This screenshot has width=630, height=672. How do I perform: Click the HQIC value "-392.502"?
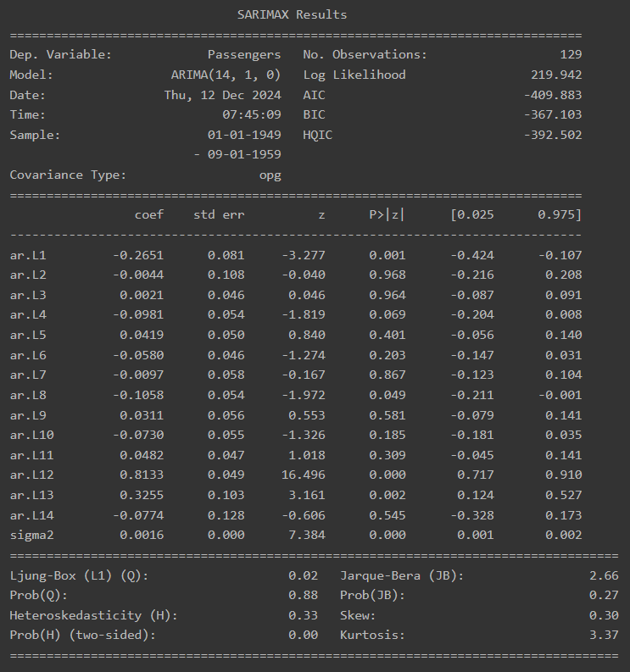pyautogui.click(x=553, y=135)
